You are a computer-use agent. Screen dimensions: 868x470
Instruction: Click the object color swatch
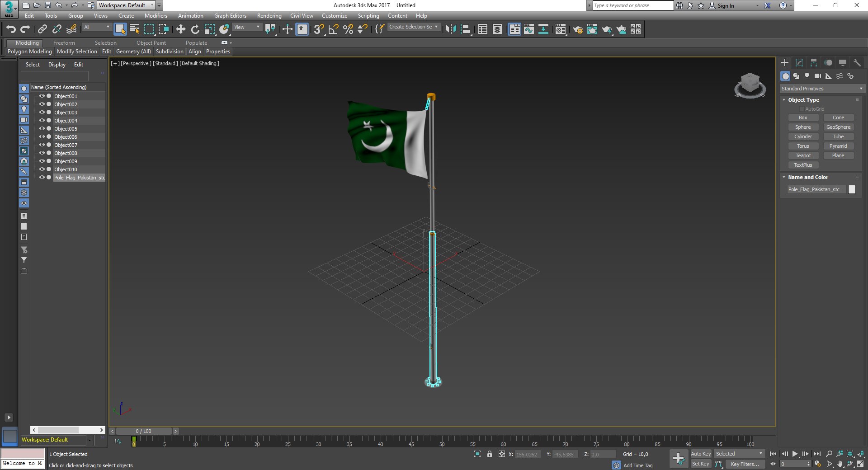pyautogui.click(x=852, y=189)
